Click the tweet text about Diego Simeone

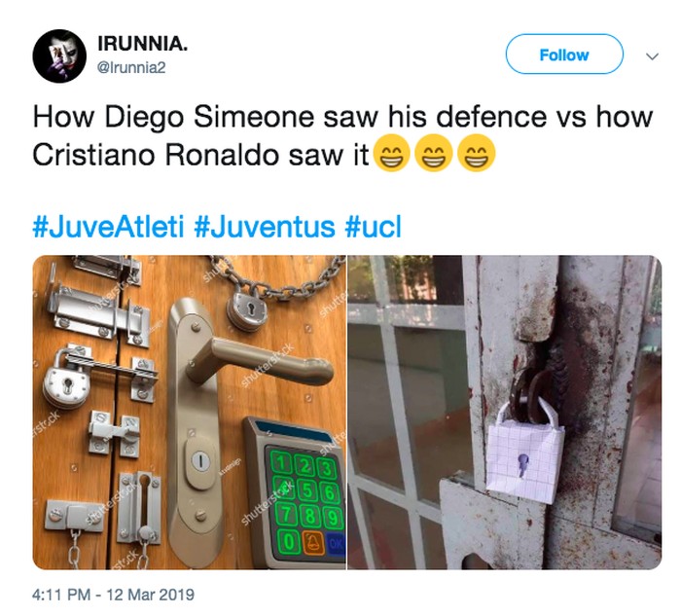click(x=342, y=135)
